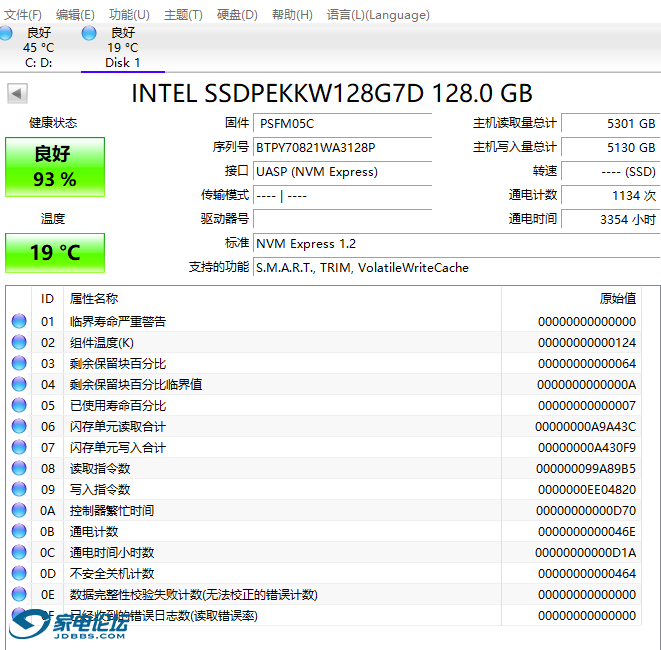Click the 良好 93 % health status button

coord(55,167)
